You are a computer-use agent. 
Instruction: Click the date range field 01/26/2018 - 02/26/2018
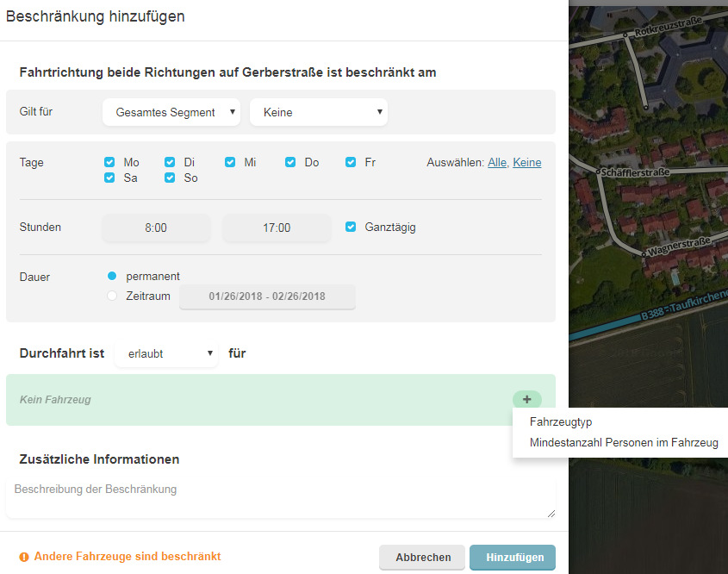(x=267, y=296)
